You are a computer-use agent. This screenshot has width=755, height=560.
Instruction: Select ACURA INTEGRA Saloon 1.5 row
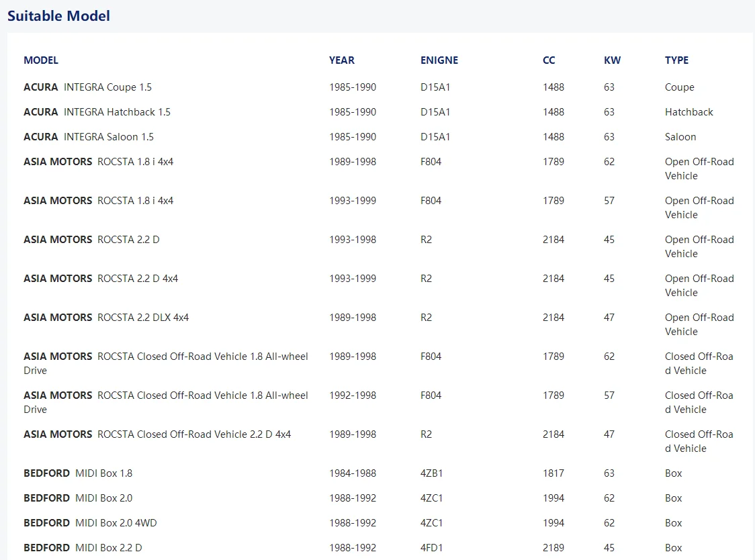tap(380, 137)
